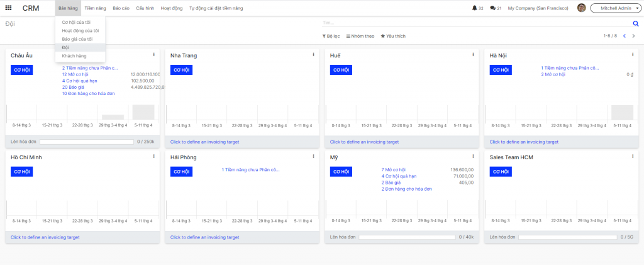Image resolution: width=644 pixels, height=265 pixels.
Task: Go to previous page arrow
Action: 625,36
